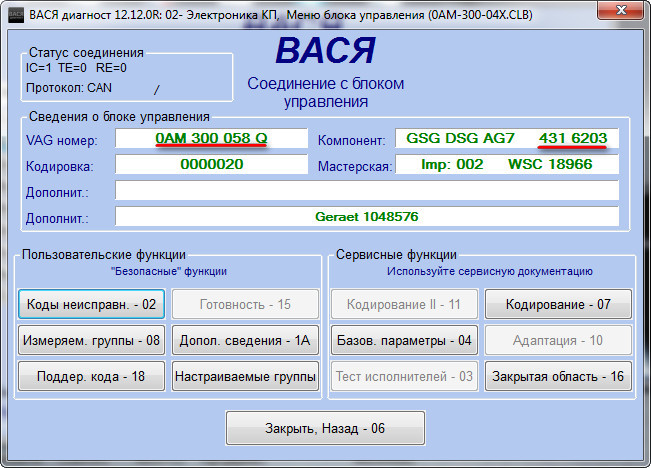651x468 pixels.
Task: Click 'Используйте сервисную документацию' text
Action: coord(489,272)
